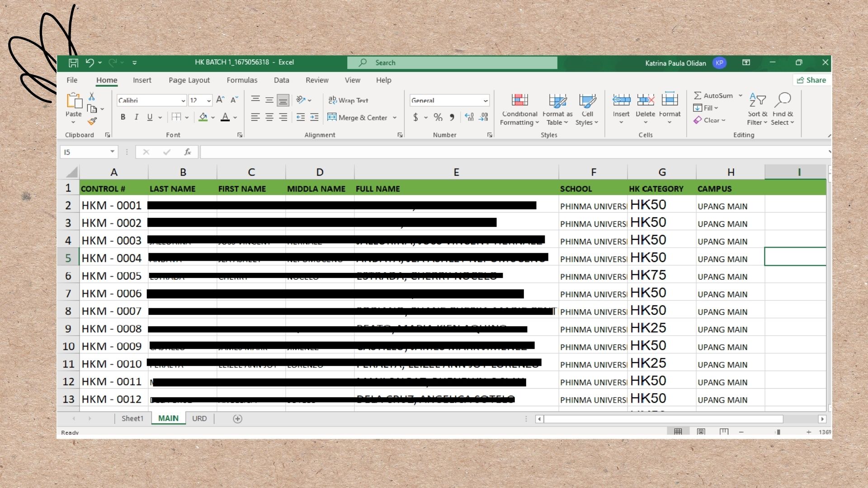Click the Search box in title bar
Image resolution: width=868 pixels, height=488 pixels.
452,63
